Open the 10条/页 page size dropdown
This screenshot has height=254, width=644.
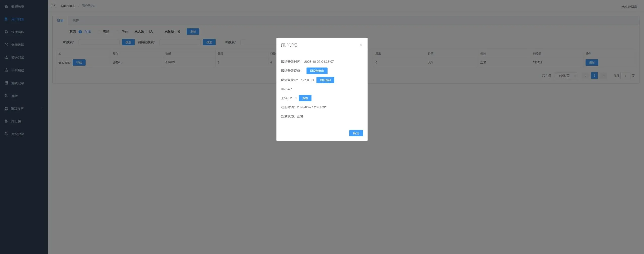tap(566, 76)
